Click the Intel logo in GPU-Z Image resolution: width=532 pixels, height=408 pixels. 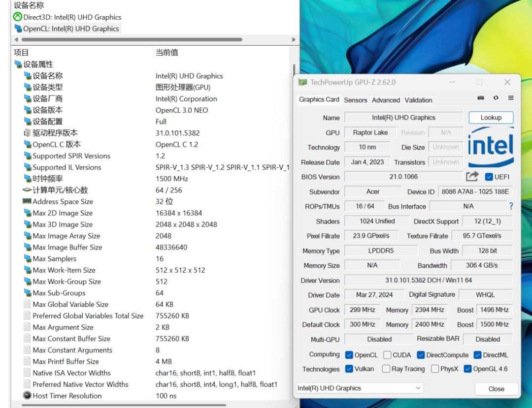point(491,147)
